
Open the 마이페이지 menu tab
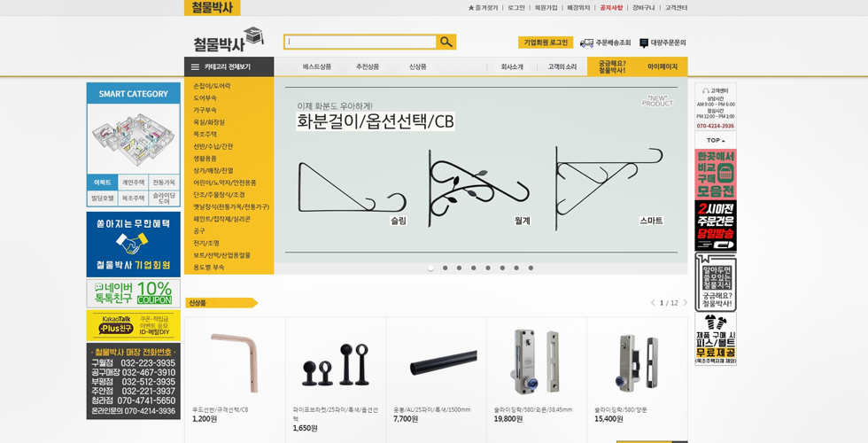pos(662,66)
